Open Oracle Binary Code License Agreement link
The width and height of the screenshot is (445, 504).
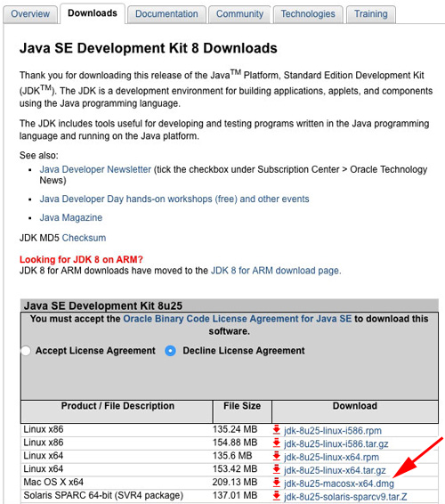238,319
